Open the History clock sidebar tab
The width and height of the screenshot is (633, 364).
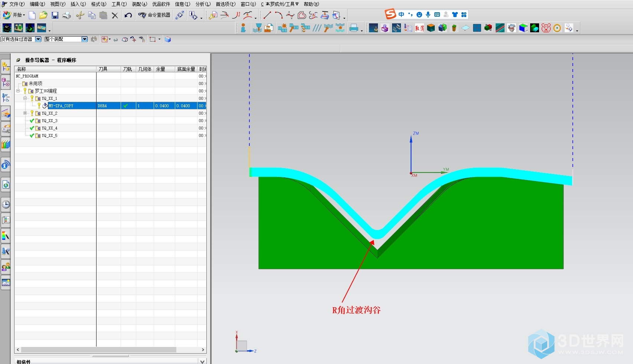pyautogui.click(x=6, y=204)
